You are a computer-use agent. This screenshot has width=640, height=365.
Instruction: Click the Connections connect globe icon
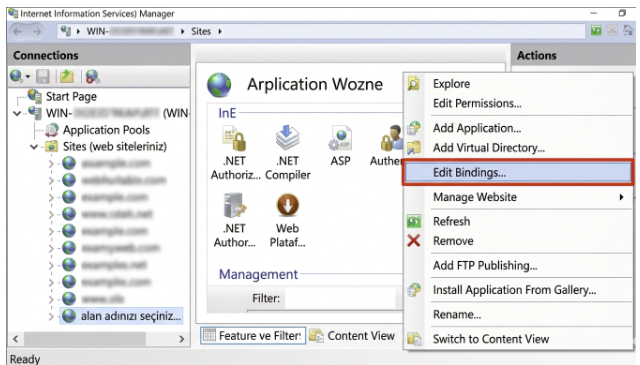point(16,76)
